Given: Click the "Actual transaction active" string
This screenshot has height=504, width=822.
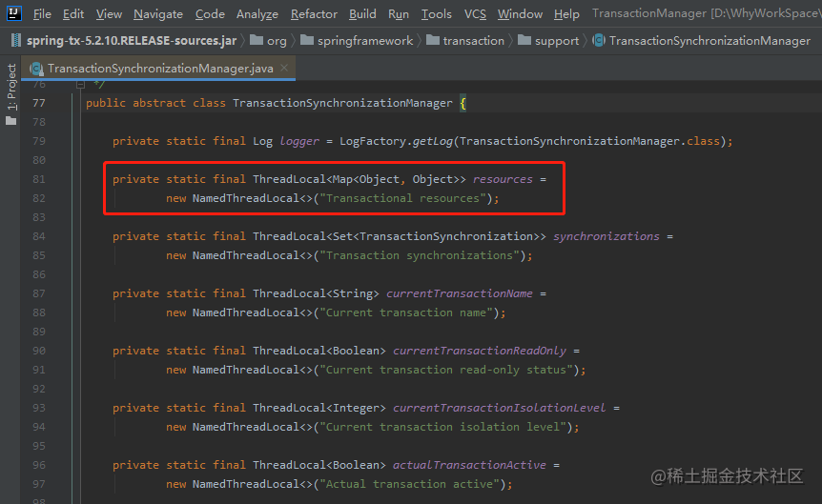Looking at the screenshot, I should pos(409,484).
